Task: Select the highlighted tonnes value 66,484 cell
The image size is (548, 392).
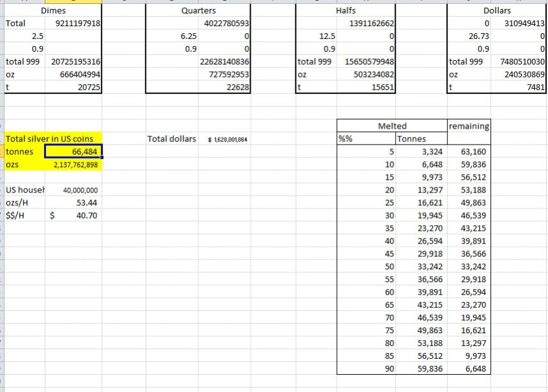Action: [73, 152]
